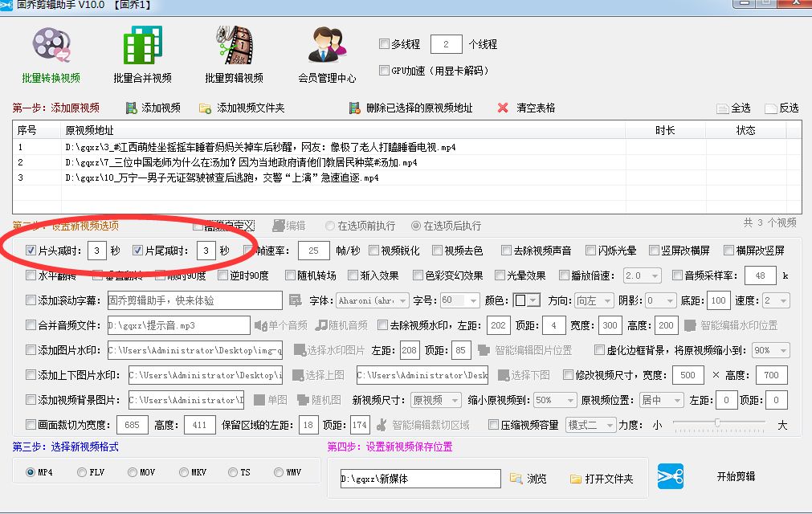Uncheck the 片尾减时 checkbox
The height and width of the screenshot is (514, 812).
pos(137,251)
